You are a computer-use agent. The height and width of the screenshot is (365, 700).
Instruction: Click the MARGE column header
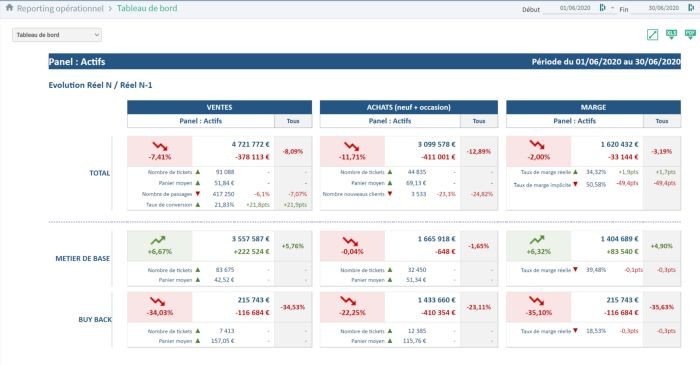(x=593, y=107)
